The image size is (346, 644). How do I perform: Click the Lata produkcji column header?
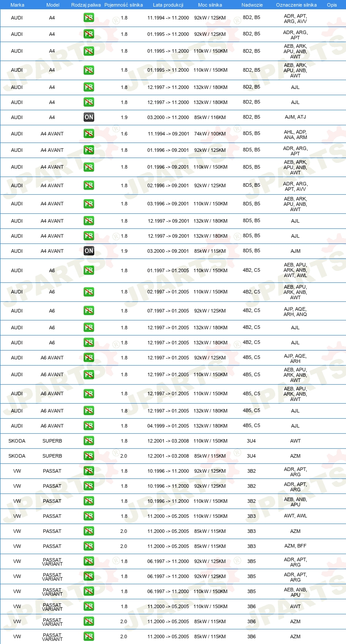[x=168, y=5]
